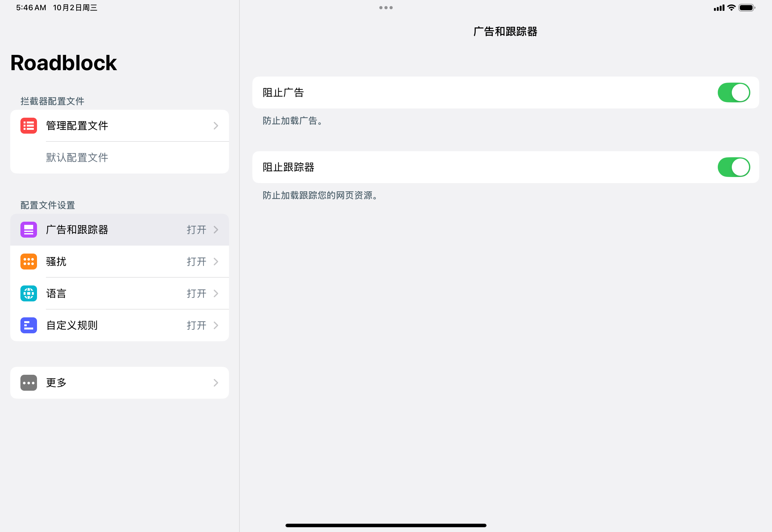Tap 打开 status on the 语言 row
This screenshot has width=772, height=532.
196,293
